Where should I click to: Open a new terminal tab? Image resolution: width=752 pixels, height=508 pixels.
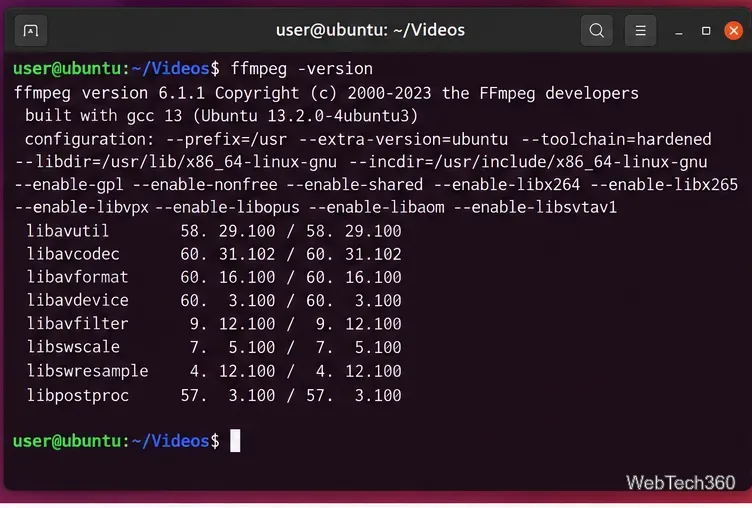point(31,31)
